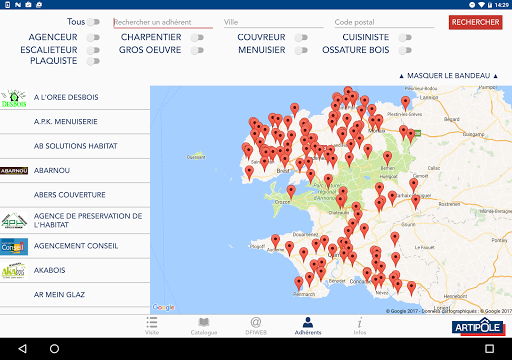512x360 pixels.
Task: Select AGENCE DE PRESERVATION DE L'HABITAT
Action: click(x=75, y=220)
